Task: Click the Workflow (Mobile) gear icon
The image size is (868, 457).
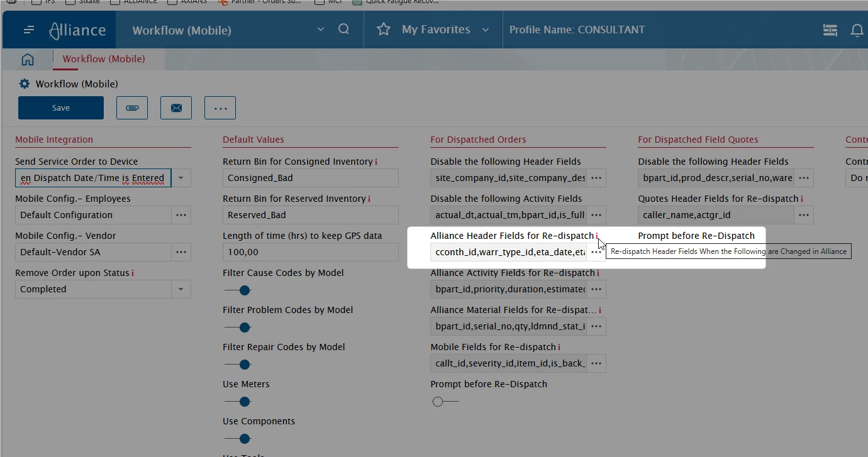Action: point(25,84)
